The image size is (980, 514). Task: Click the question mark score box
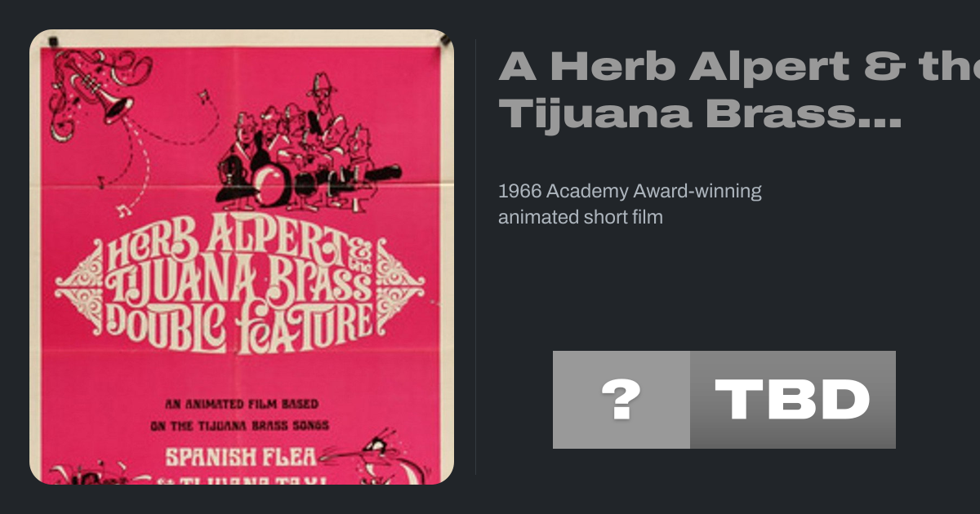[x=621, y=400]
